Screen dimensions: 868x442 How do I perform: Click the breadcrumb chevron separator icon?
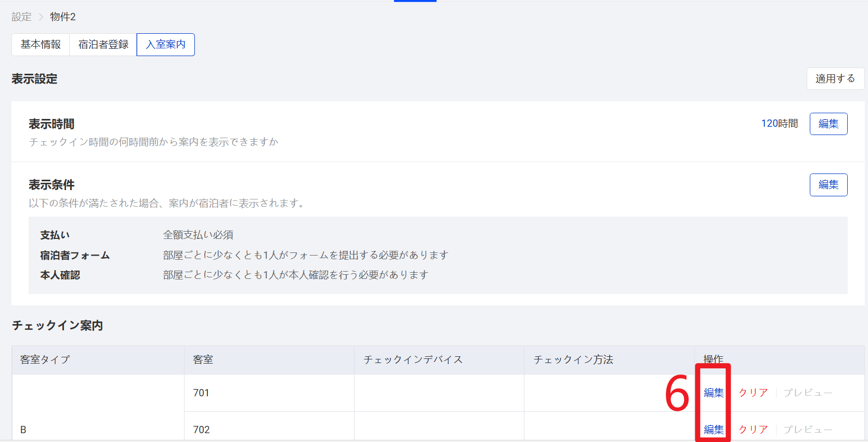click(41, 17)
